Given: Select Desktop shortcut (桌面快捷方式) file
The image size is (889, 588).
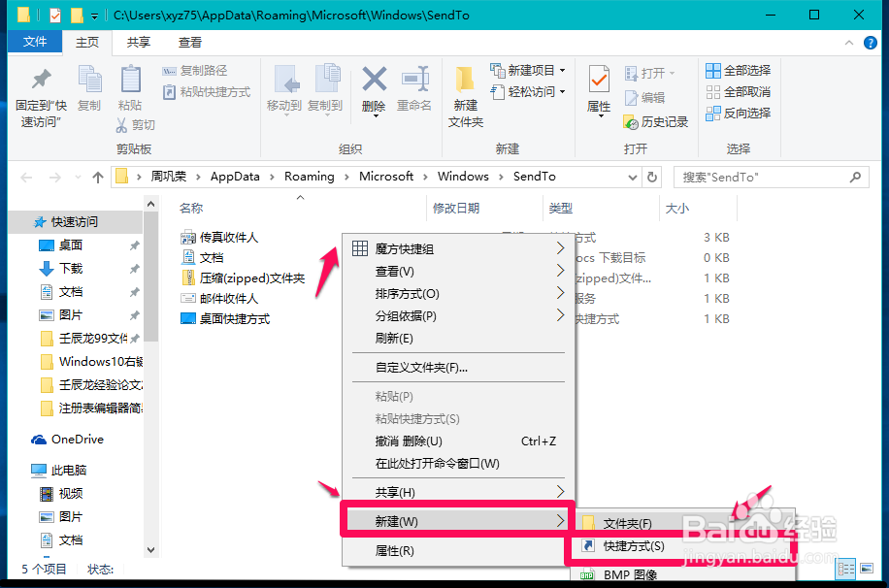Looking at the screenshot, I should click(225, 318).
